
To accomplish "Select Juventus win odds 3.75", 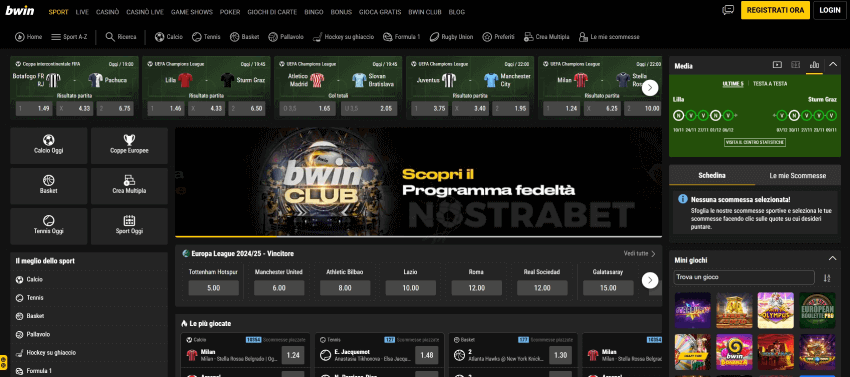I will pyautogui.click(x=431, y=108).
